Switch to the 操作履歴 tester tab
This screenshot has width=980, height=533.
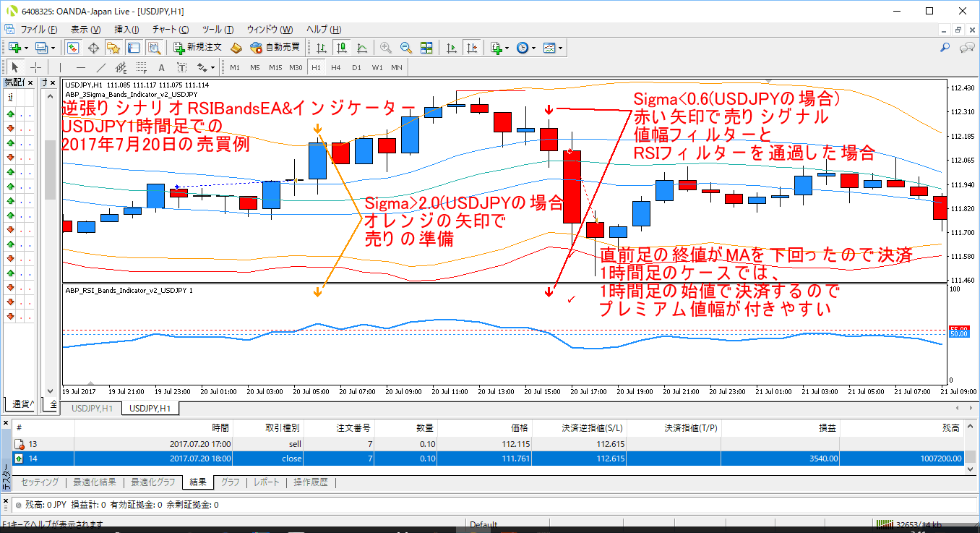(x=311, y=482)
